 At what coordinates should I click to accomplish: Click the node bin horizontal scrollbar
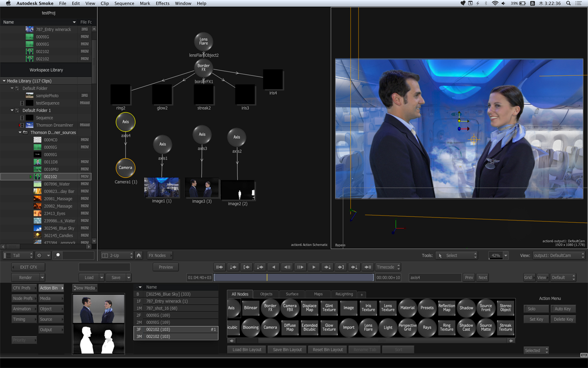[x=371, y=340]
